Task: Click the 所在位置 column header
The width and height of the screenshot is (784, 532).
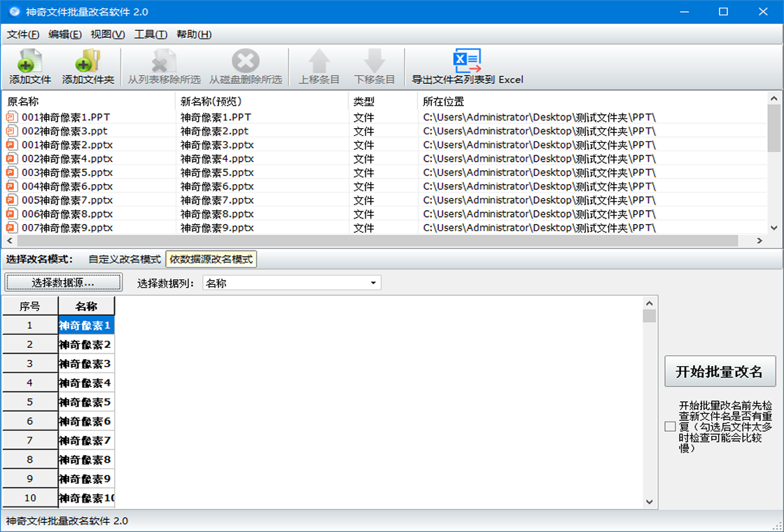Action: 592,101
